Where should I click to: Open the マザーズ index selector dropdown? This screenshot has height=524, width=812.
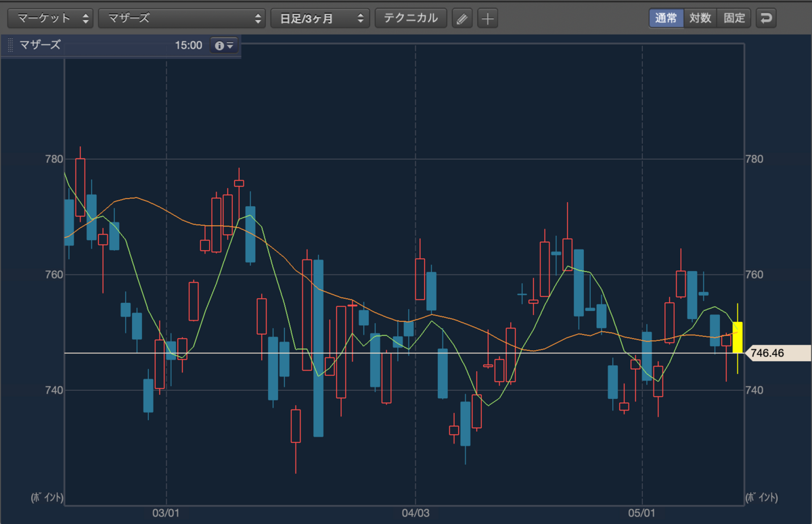click(x=182, y=18)
